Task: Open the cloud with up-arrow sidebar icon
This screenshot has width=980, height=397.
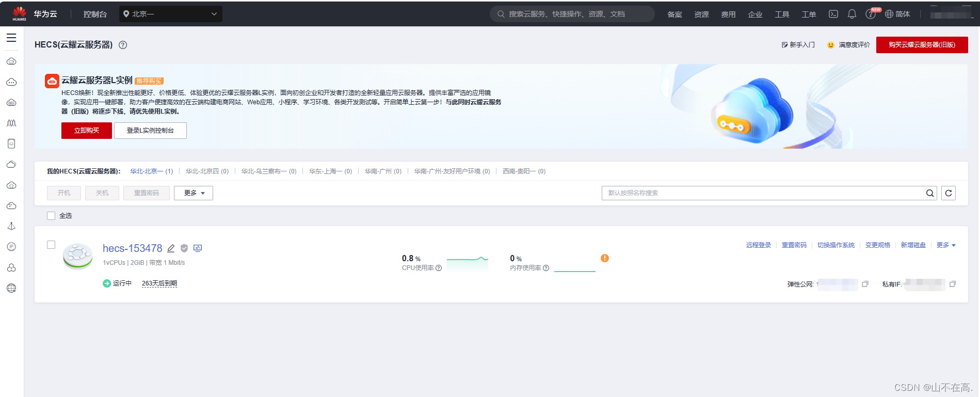Action: [11, 185]
